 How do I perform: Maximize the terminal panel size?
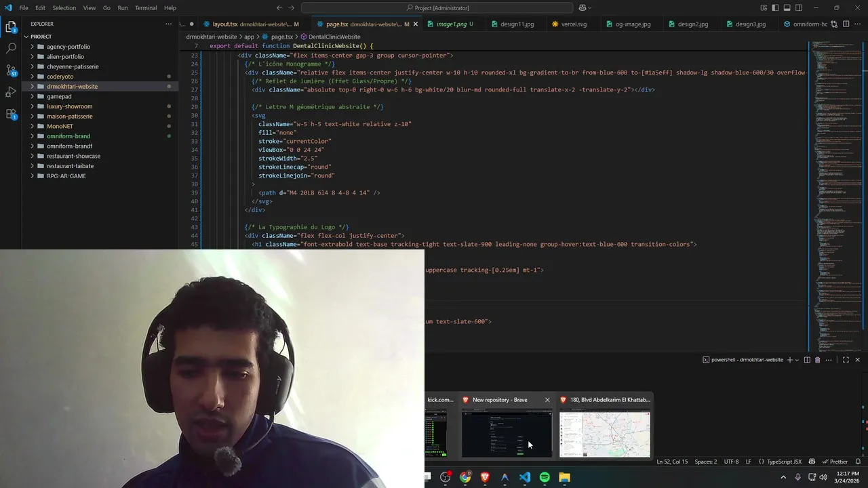click(x=846, y=360)
